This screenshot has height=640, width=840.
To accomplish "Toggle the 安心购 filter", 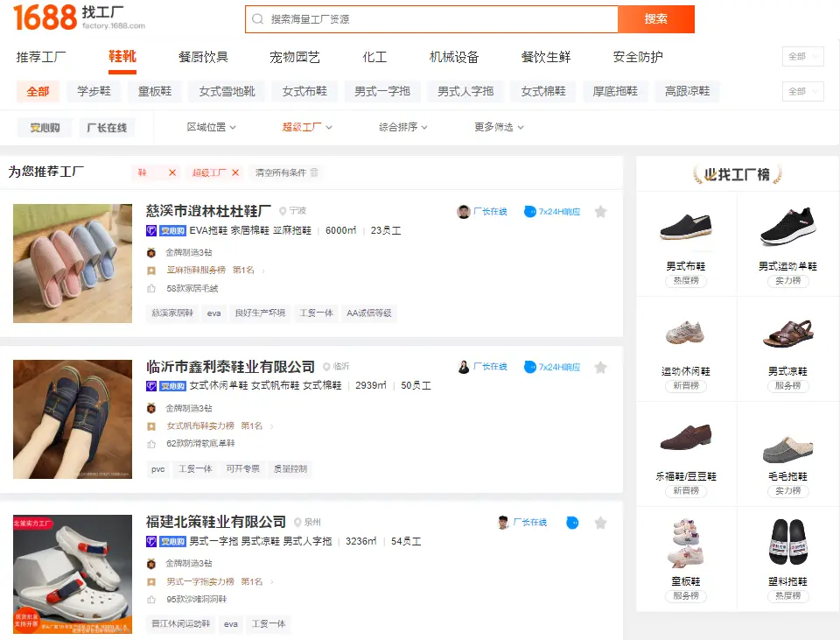I will click(45, 128).
